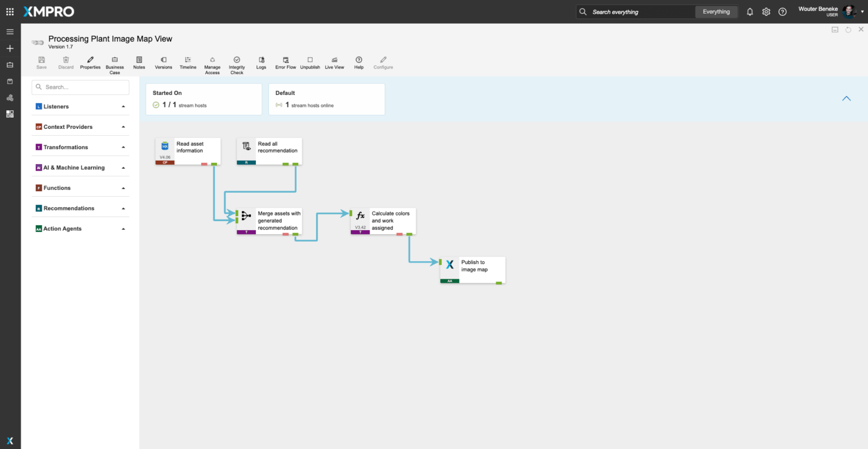Toggle the left hamburger menu
The width and height of the screenshot is (868, 449).
pyautogui.click(x=10, y=32)
